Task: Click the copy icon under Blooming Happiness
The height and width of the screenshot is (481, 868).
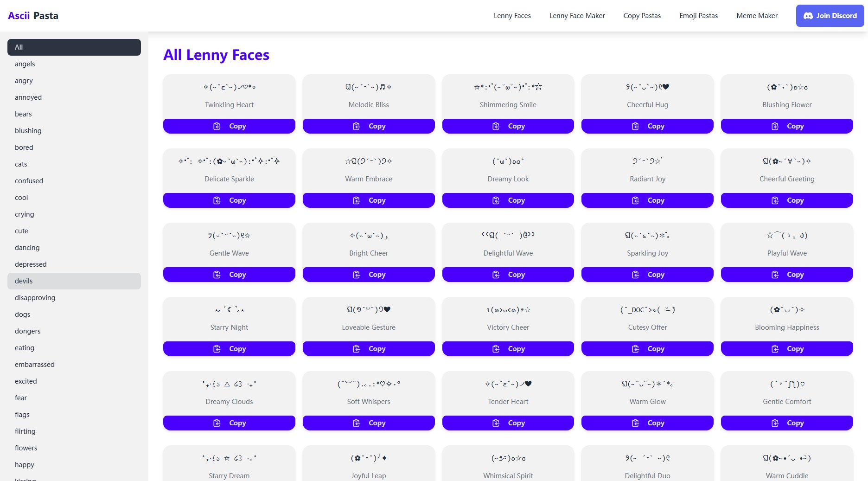Action: [x=775, y=349]
